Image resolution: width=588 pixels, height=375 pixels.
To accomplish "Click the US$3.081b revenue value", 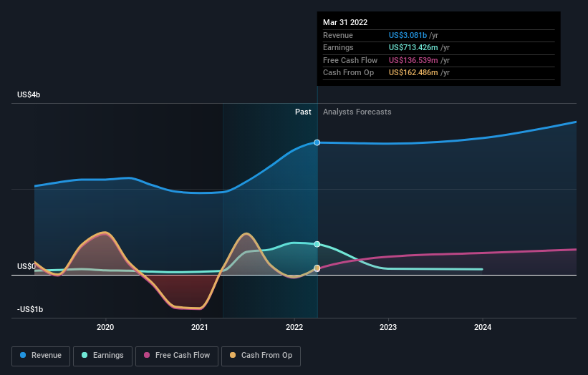I will [408, 35].
